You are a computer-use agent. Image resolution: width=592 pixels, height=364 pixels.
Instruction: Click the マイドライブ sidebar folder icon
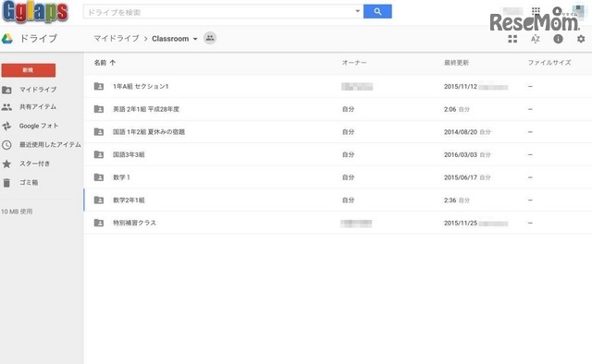(x=6, y=90)
